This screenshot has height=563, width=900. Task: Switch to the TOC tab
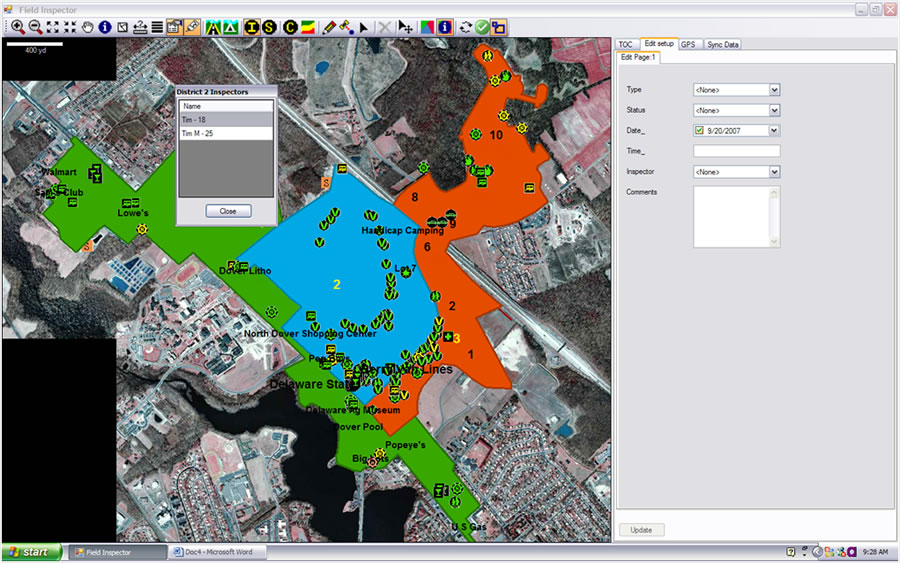(x=626, y=44)
